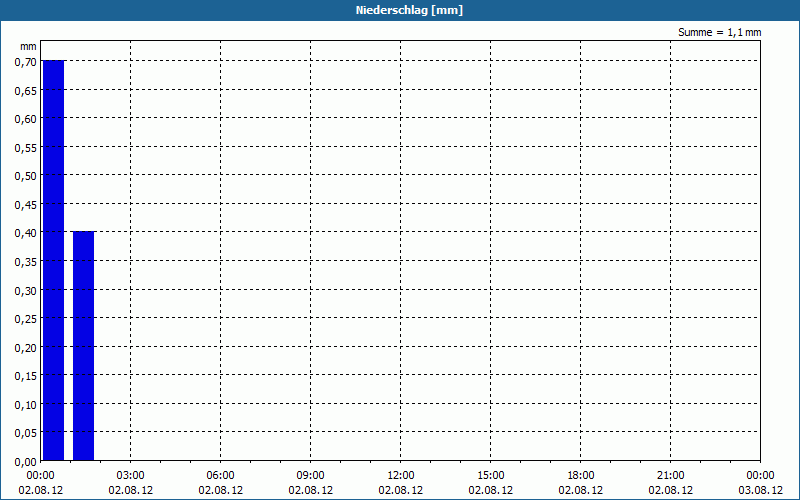Click the 0,05 y-axis value

26,433
